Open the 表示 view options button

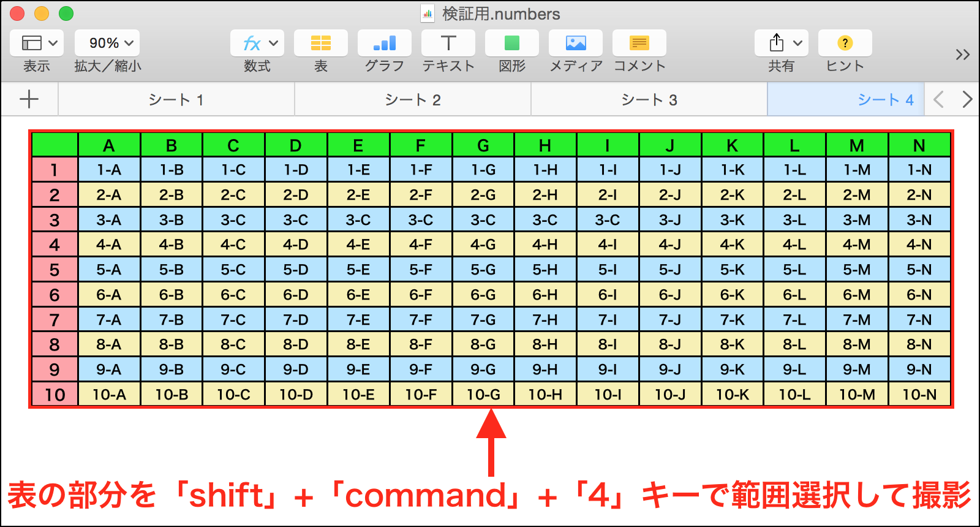(37, 43)
